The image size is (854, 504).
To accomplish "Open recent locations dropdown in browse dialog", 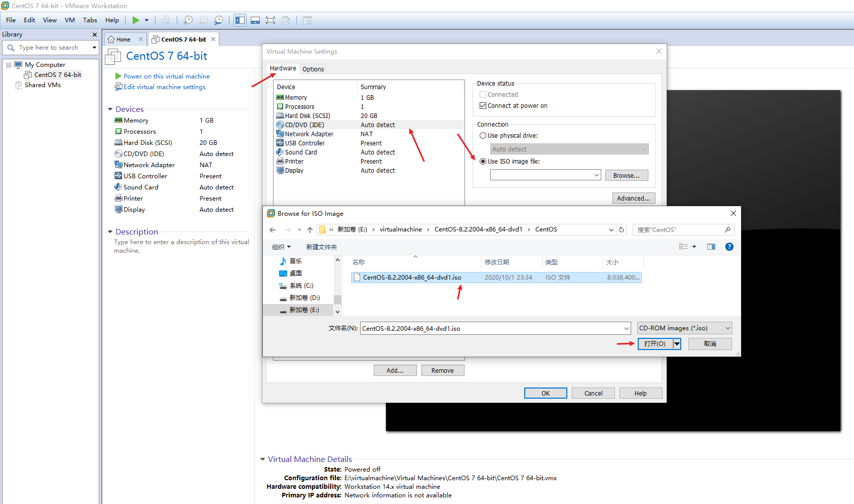I will pos(299,230).
